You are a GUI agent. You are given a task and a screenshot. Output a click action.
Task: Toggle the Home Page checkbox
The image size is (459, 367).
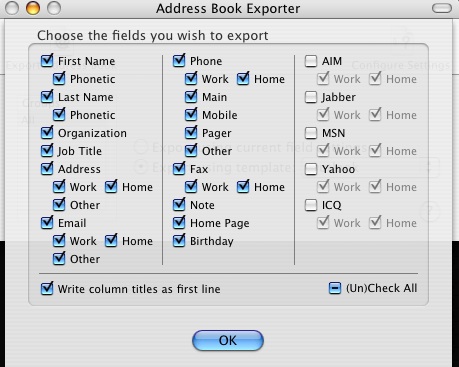tap(179, 223)
